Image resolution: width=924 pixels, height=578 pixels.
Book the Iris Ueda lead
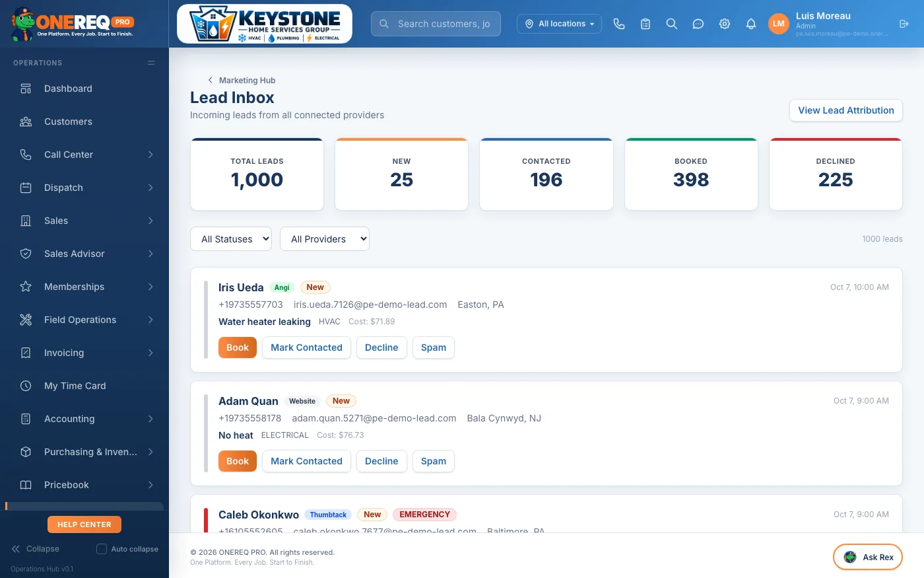click(x=238, y=347)
